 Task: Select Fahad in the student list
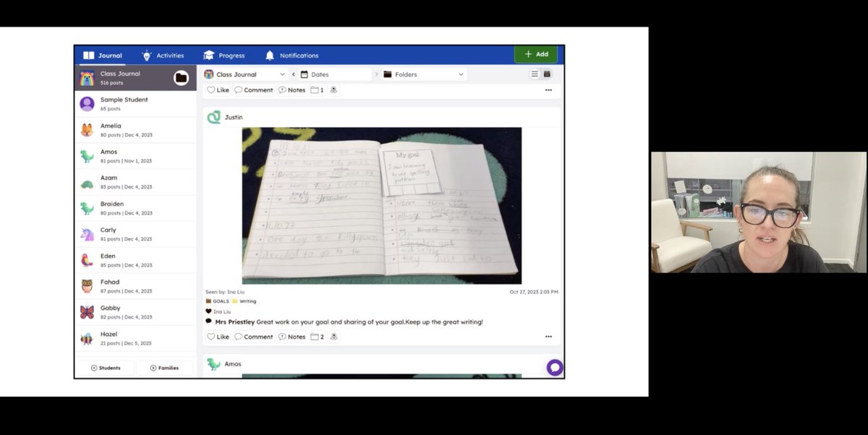tap(135, 285)
